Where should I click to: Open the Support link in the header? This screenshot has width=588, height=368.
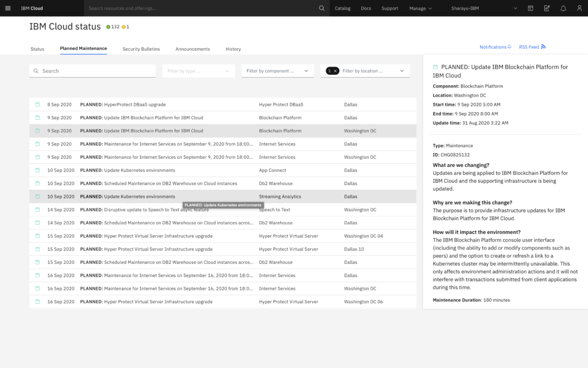tap(390, 8)
